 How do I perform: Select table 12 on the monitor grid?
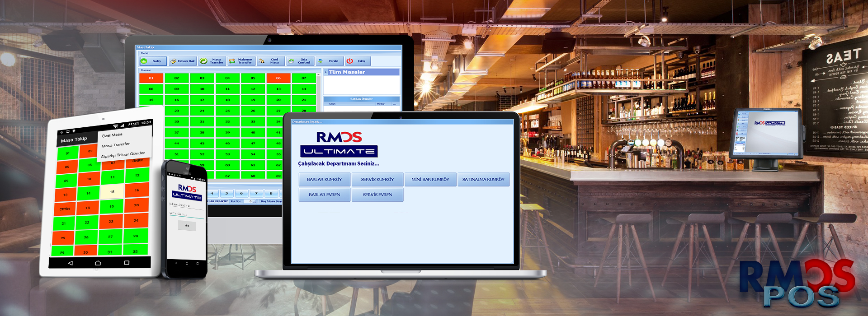253,89
